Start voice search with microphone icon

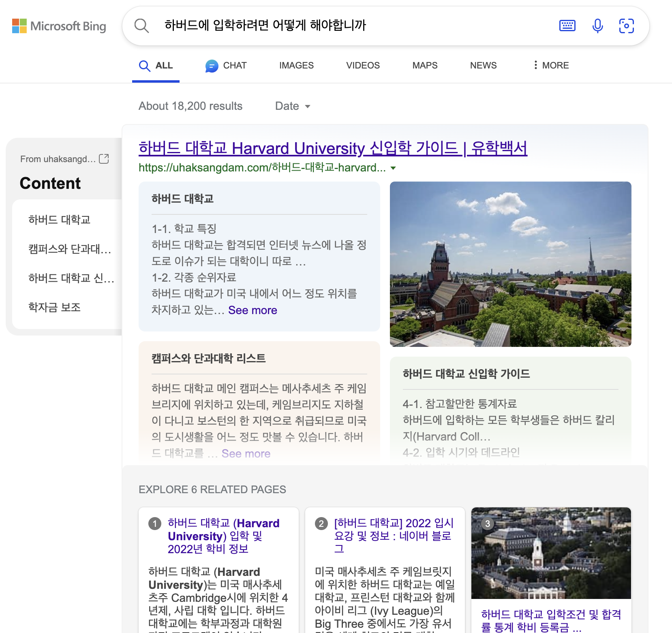tap(597, 26)
